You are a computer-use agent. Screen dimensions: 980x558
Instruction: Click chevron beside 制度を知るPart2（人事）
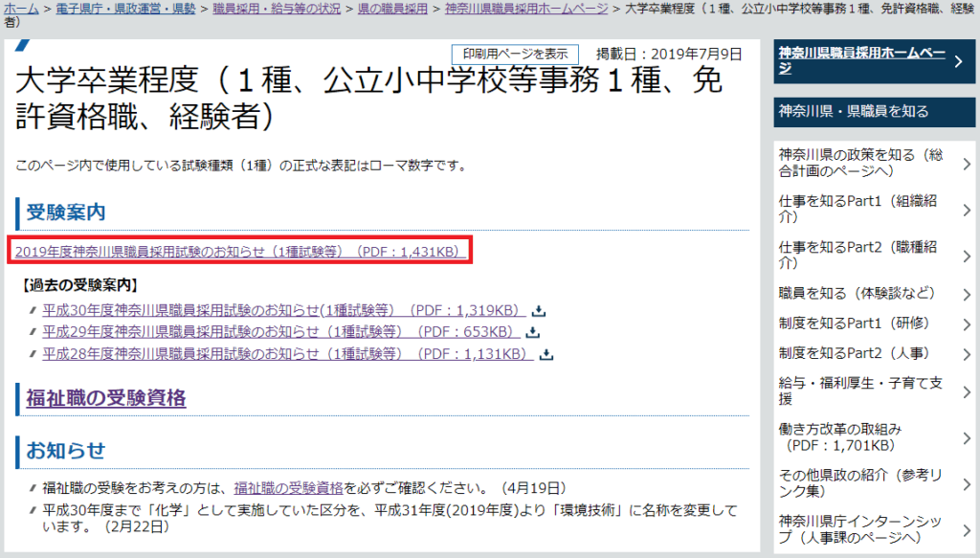pos(967,353)
